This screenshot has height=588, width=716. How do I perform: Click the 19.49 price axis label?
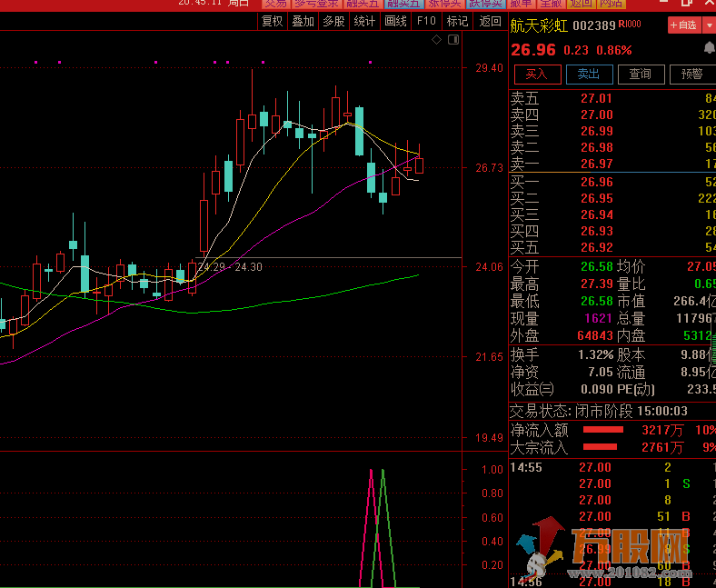(489, 438)
